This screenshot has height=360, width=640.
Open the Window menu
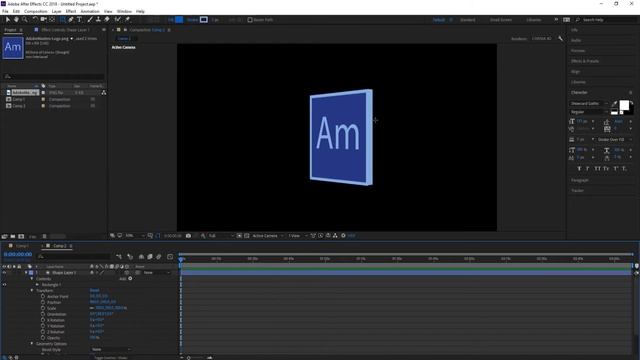[124, 11]
